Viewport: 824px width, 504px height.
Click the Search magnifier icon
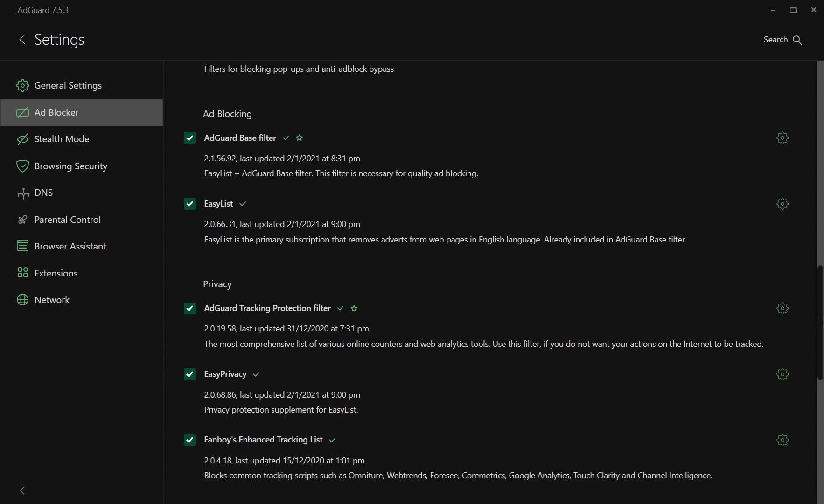tap(797, 40)
